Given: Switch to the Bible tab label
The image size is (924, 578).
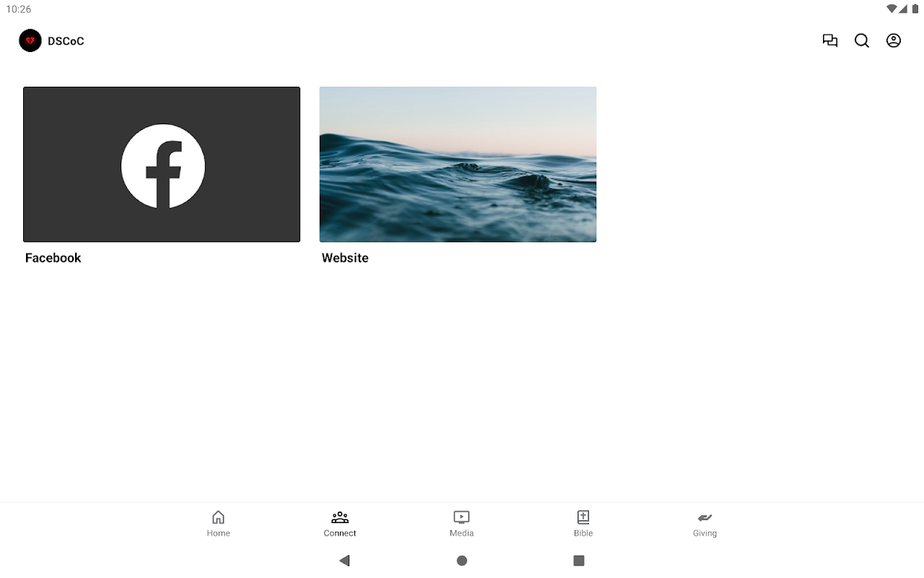Looking at the screenshot, I should 583,533.
